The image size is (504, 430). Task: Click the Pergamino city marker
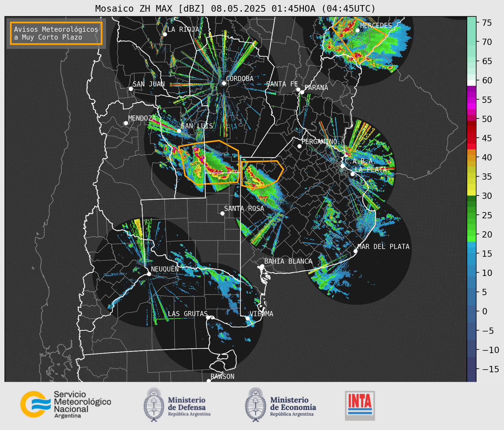299,146
